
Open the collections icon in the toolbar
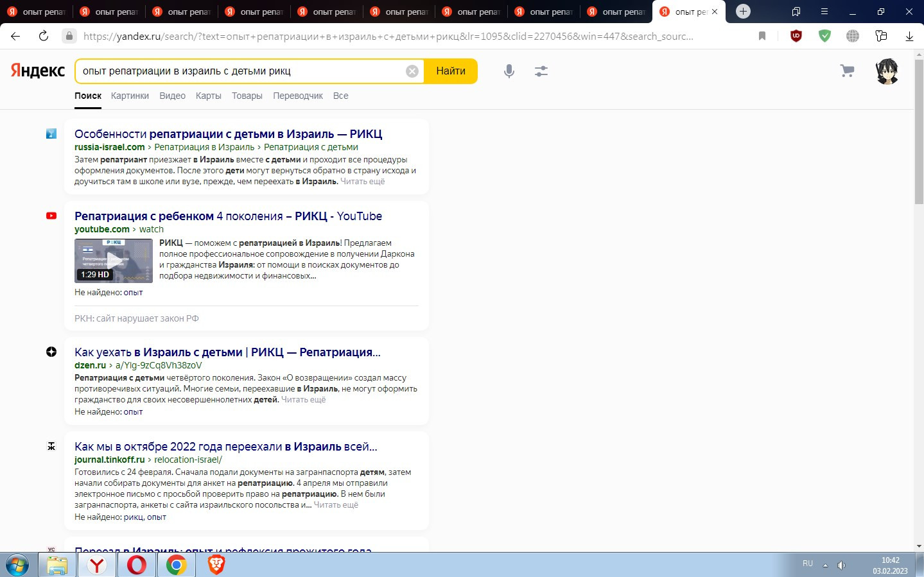881,36
